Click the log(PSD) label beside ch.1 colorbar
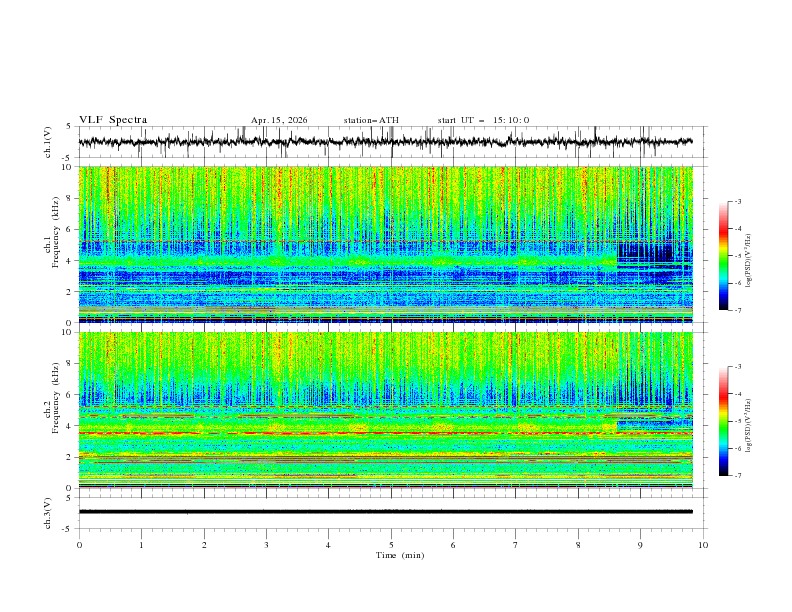792x612 pixels. tap(748, 261)
